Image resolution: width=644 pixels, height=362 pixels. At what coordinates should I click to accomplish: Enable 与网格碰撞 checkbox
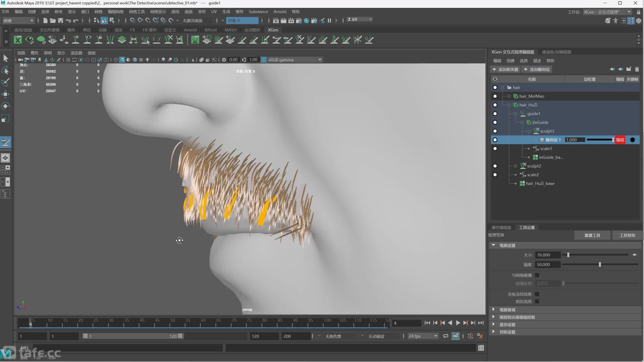(537, 275)
